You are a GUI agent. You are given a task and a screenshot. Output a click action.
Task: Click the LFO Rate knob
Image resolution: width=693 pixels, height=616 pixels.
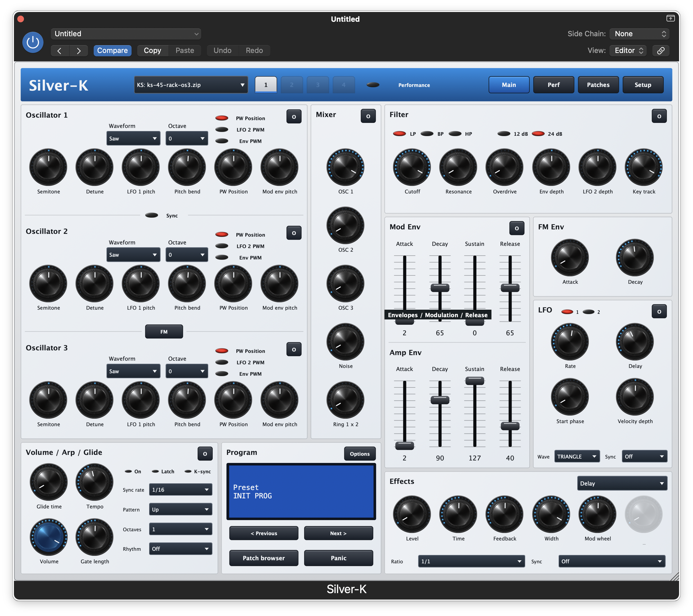click(570, 342)
